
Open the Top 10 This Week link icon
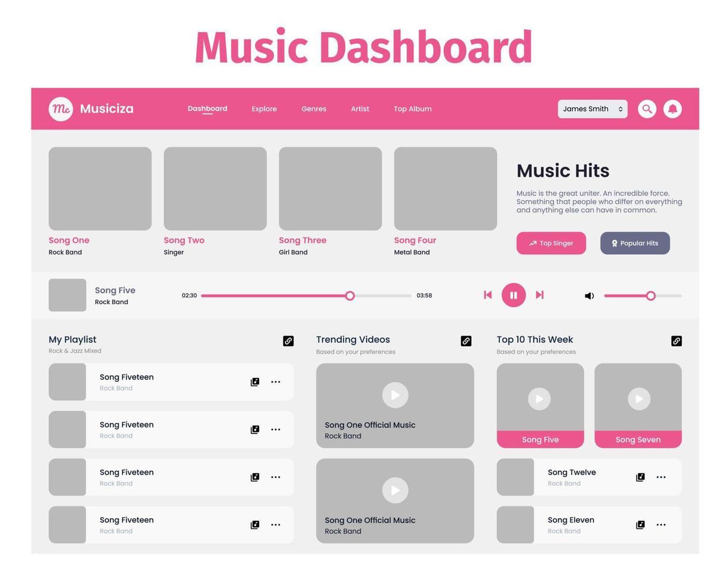point(676,341)
